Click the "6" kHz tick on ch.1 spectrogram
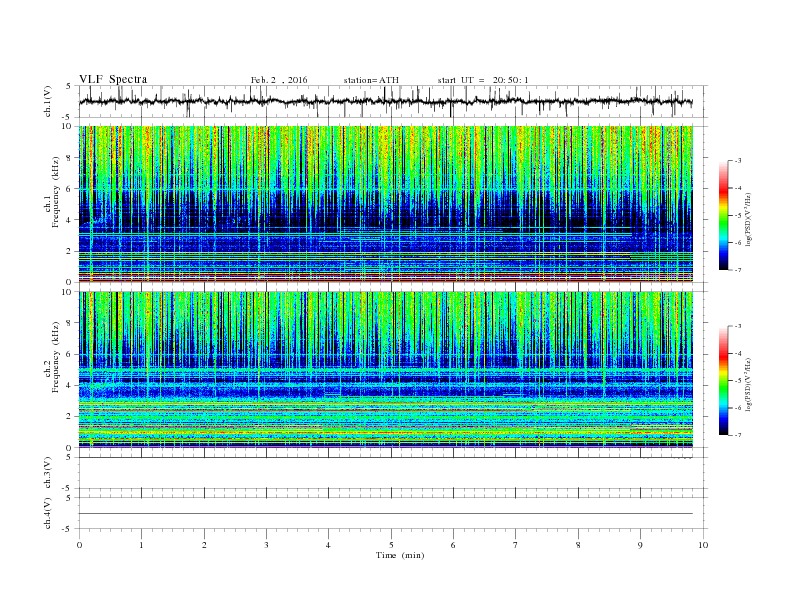 click(69, 189)
